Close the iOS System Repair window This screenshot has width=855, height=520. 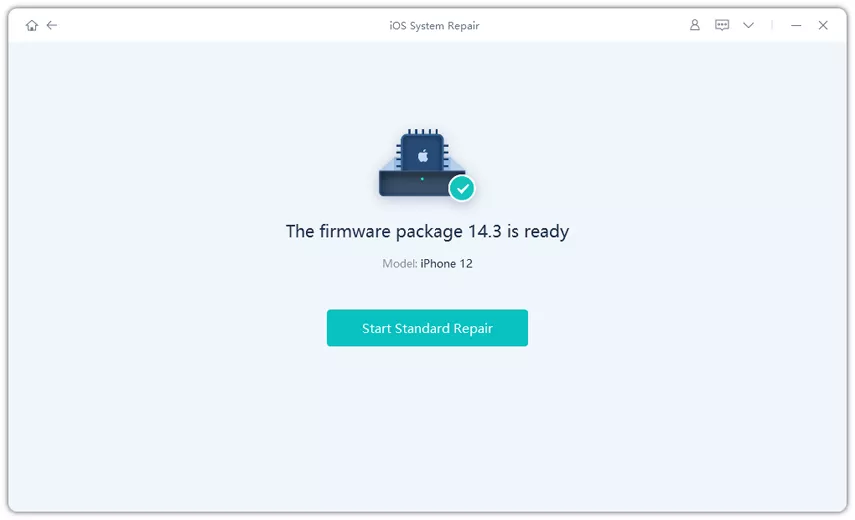click(823, 25)
